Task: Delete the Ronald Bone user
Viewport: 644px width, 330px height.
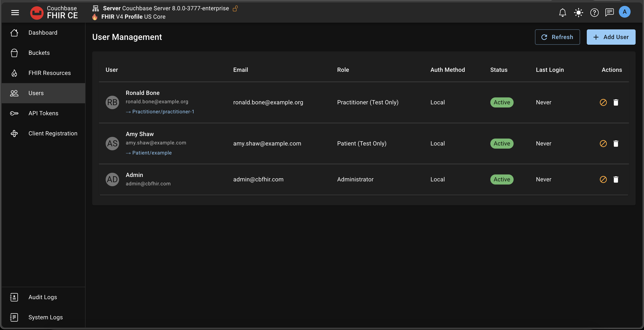Action: point(616,102)
